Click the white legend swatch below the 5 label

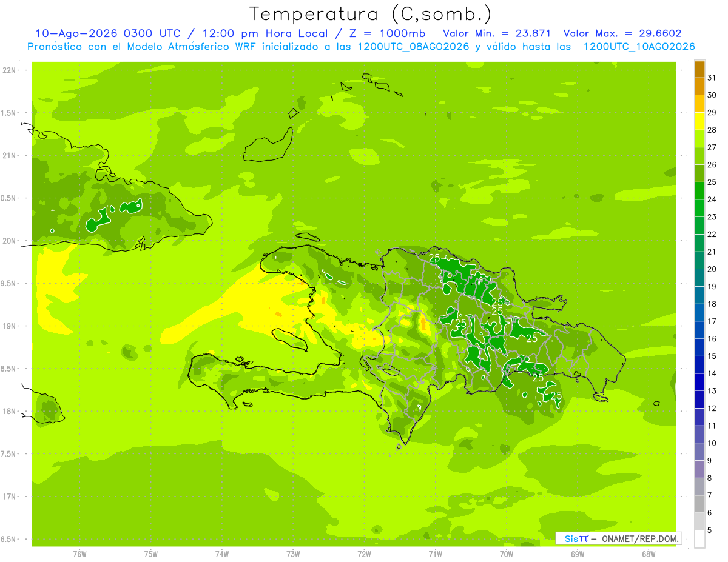click(x=699, y=538)
